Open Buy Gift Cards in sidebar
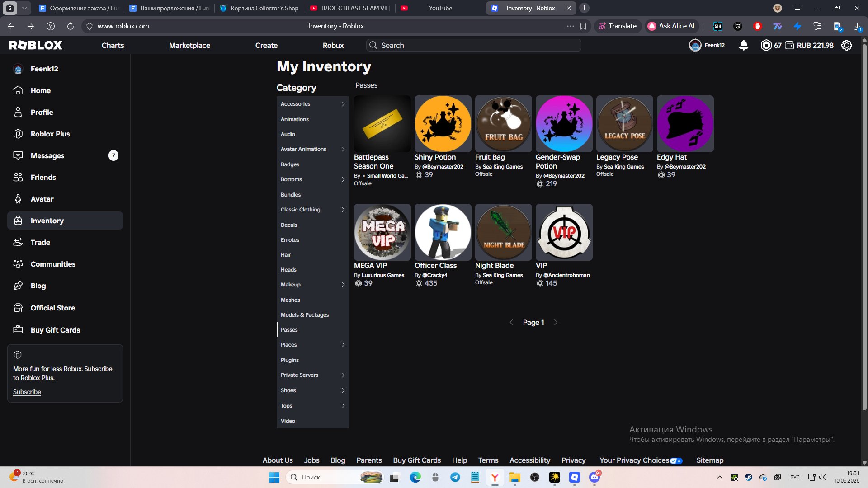Screen dimensions: 868x488 [65, 330]
